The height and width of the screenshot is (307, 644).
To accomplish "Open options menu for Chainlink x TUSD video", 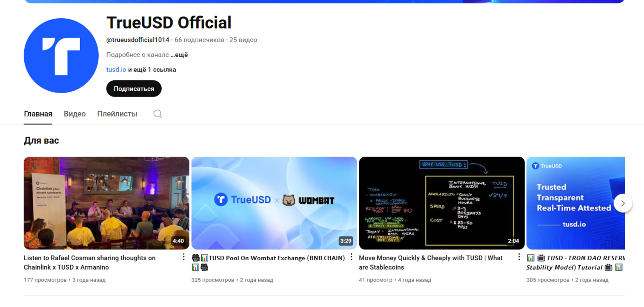I will tap(184, 257).
